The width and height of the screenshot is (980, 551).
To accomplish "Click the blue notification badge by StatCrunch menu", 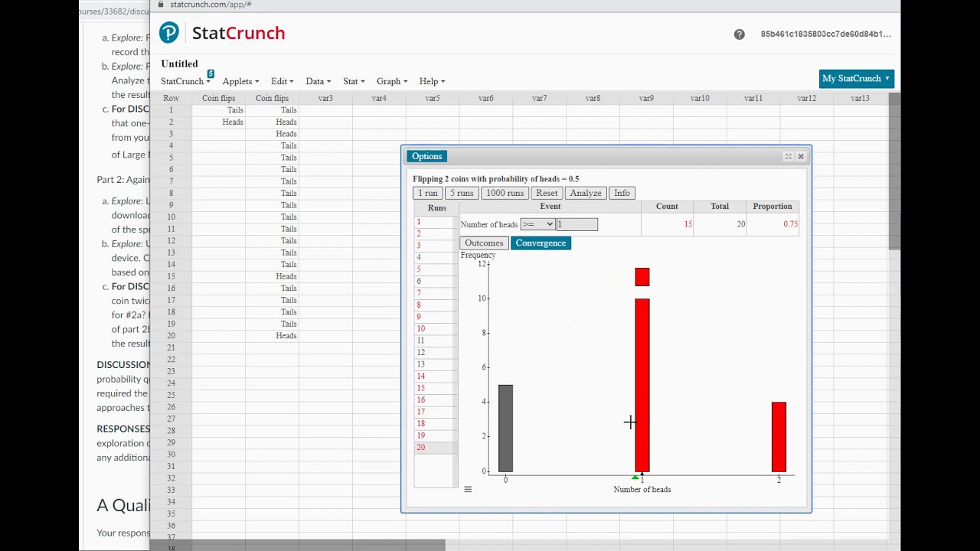I will (211, 73).
